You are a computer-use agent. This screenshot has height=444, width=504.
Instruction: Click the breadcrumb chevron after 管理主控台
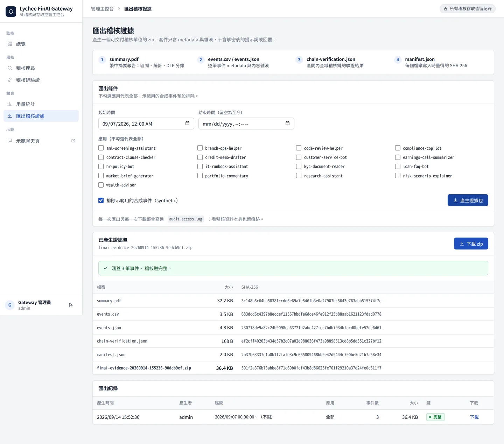[x=119, y=9]
